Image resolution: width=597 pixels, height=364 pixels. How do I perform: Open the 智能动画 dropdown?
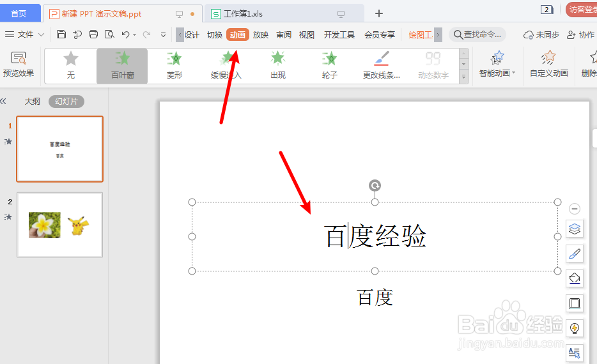[x=497, y=64]
